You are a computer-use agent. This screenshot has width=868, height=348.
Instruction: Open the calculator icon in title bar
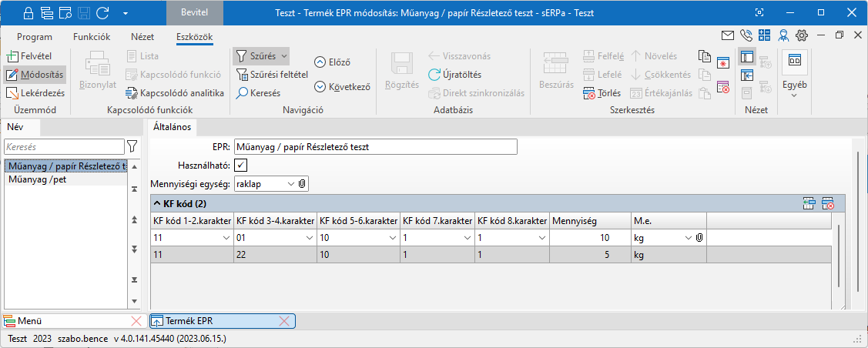click(764, 35)
